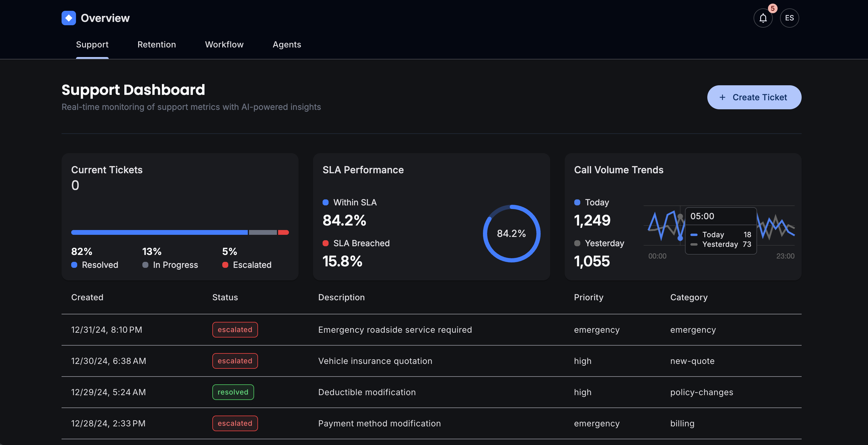Toggle the escalated status badge on the first ticket
This screenshot has width=868, height=445.
[235, 329]
